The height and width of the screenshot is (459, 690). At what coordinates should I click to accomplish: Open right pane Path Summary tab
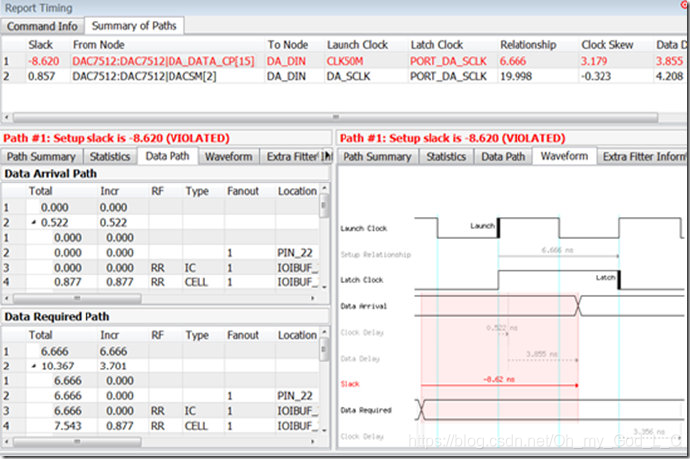click(377, 157)
